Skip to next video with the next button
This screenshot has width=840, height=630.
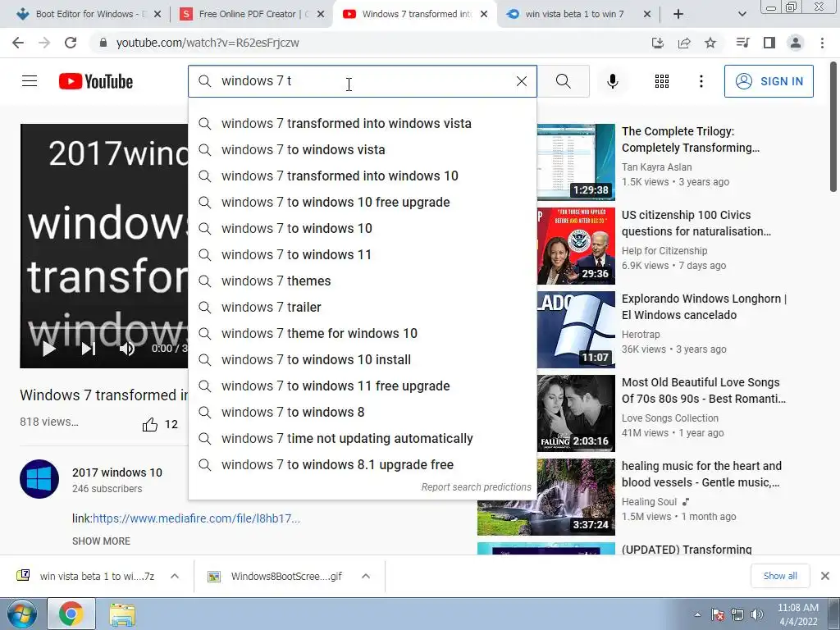(89, 349)
